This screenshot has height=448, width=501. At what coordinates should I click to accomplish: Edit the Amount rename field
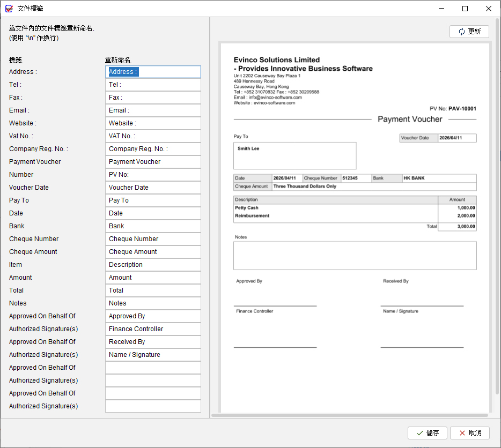coord(153,278)
